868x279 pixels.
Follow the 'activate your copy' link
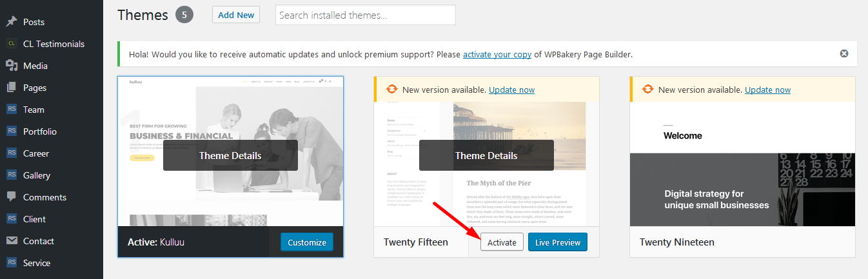tap(497, 55)
